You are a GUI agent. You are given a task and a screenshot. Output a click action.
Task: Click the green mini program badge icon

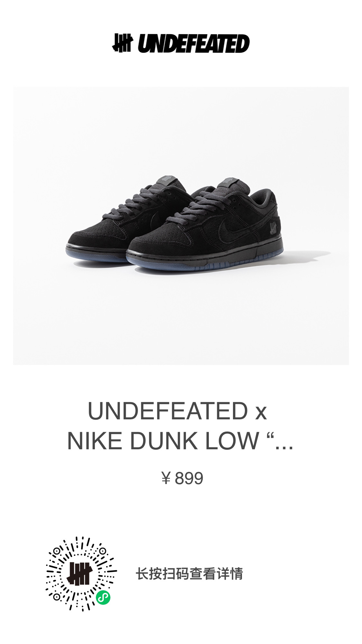pos(103,598)
